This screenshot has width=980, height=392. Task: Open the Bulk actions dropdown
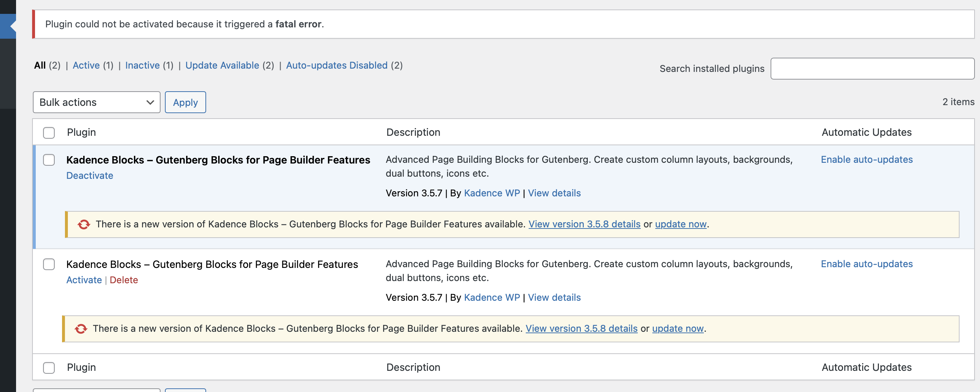coord(97,102)
